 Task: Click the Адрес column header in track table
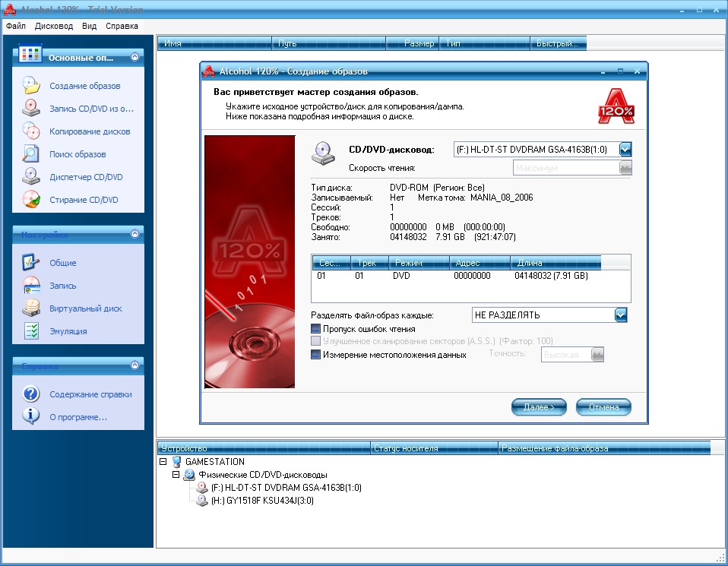480,263
